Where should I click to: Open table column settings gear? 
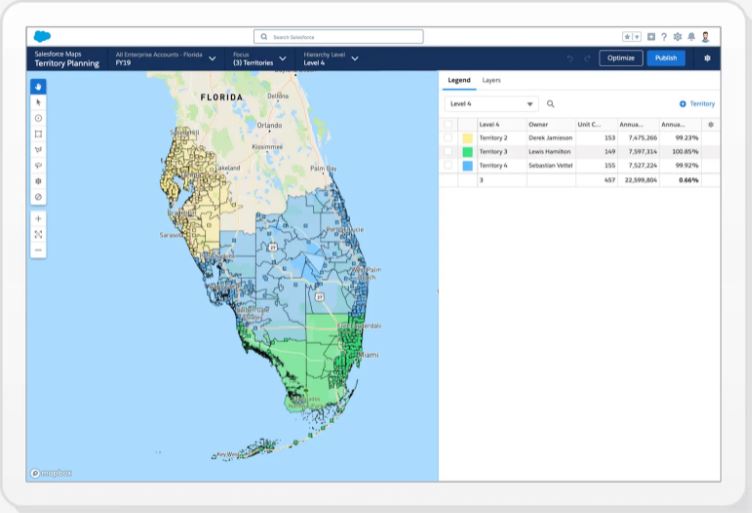pos(711,124)
